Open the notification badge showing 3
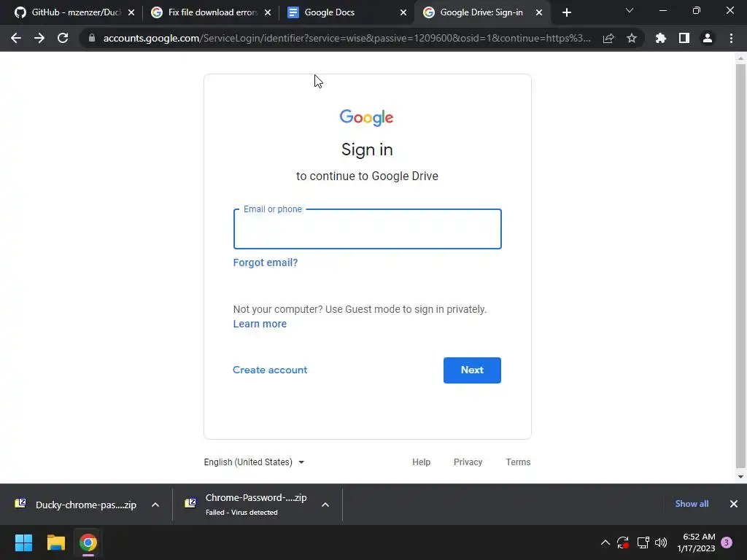 pos(727,542)
